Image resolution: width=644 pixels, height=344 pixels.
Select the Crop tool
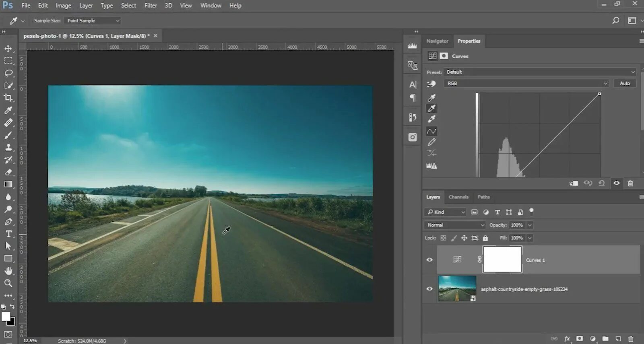click(x=8, y=98)
